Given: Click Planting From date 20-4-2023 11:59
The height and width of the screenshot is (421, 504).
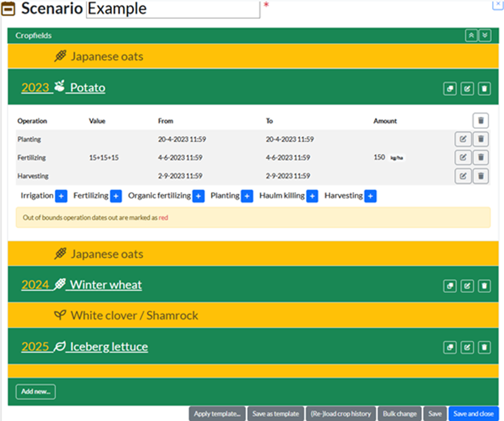Looking at the screenshot, I should point(182,139).
